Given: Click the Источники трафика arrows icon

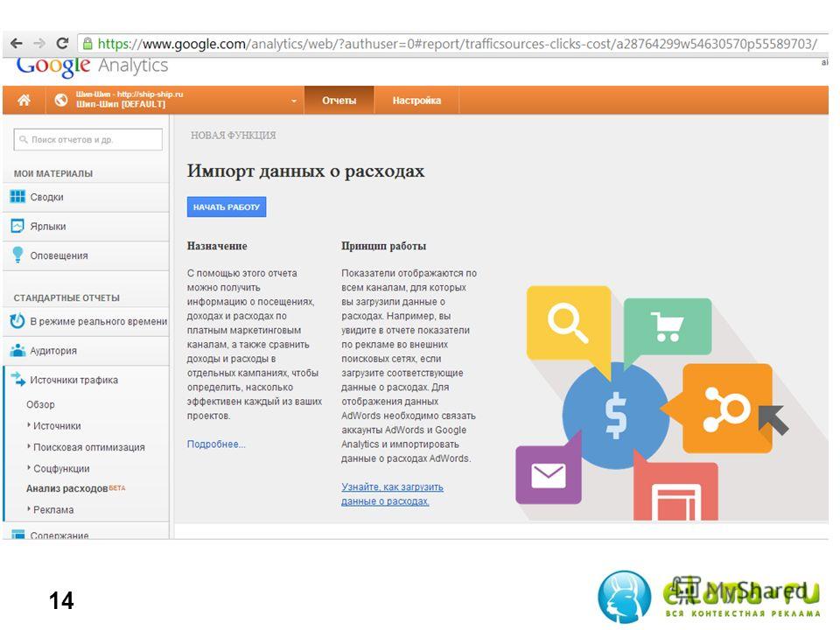Looking at the screenshot, I should (x=18, y=379).
